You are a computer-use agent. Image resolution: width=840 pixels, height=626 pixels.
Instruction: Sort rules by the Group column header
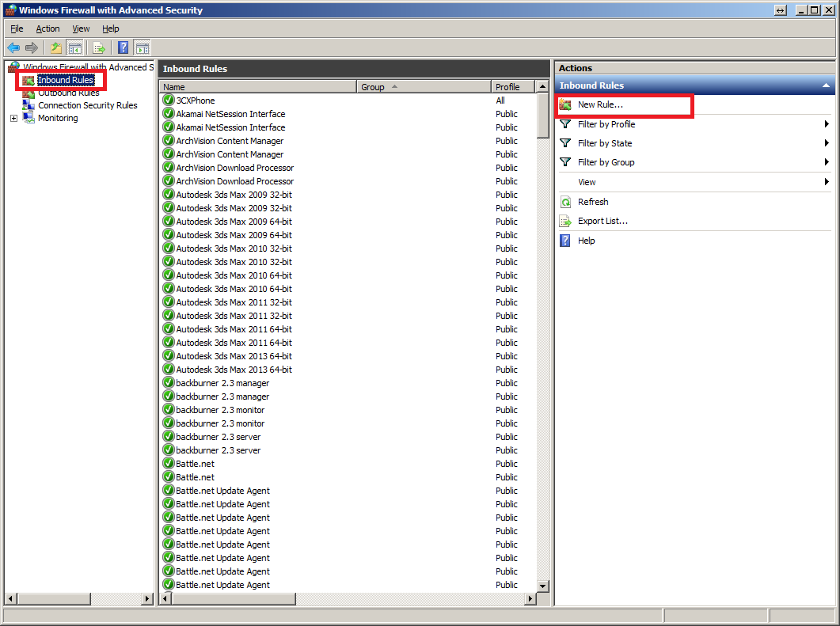pyautogui.click(x=424, y=87)
